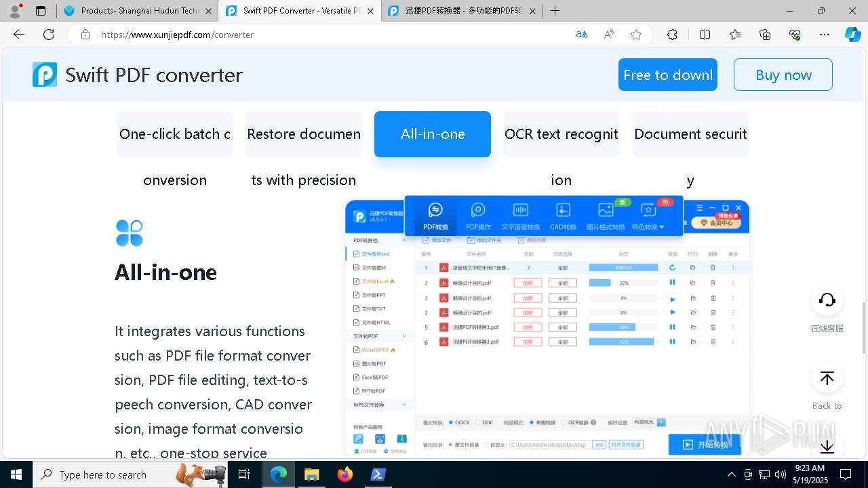
Task: Open the Extensions puzzle icon
Action: [672, 35]
